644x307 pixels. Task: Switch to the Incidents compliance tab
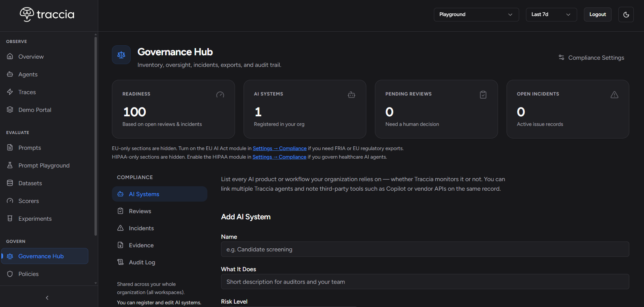pos(160,228)
